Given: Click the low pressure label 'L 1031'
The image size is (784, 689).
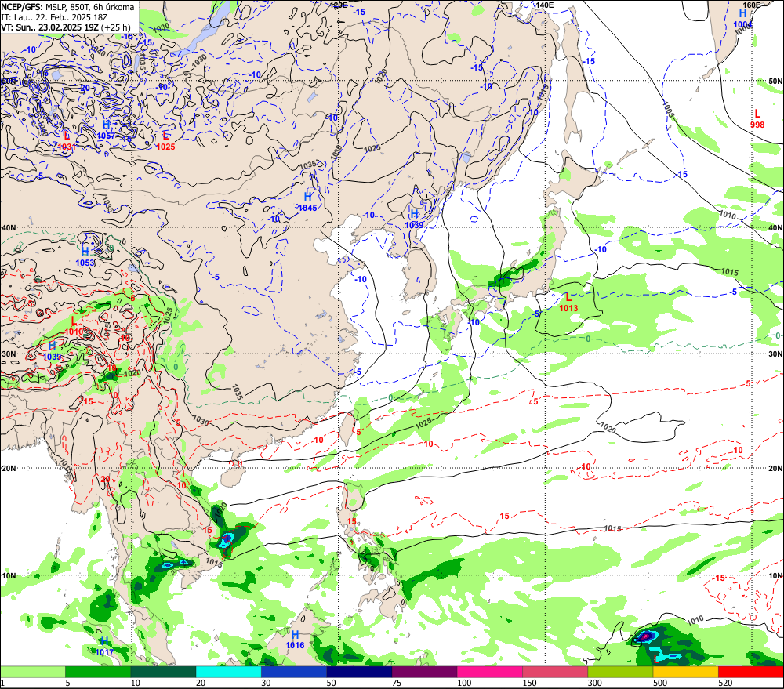Looking at the screenshot, I should point(67,140).
